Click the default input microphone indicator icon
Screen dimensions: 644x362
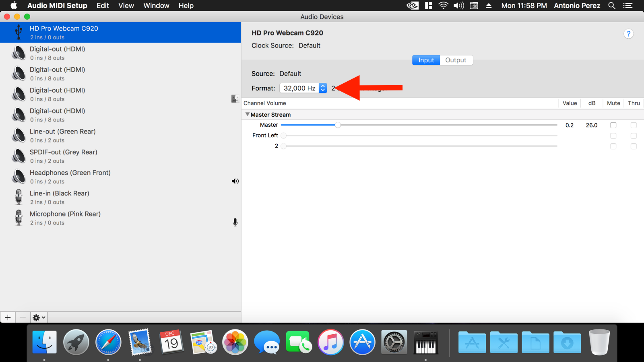[x=235, y=222]
